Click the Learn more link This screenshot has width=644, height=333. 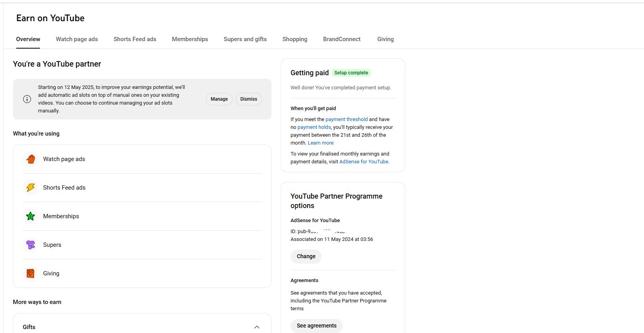point(321,143)
